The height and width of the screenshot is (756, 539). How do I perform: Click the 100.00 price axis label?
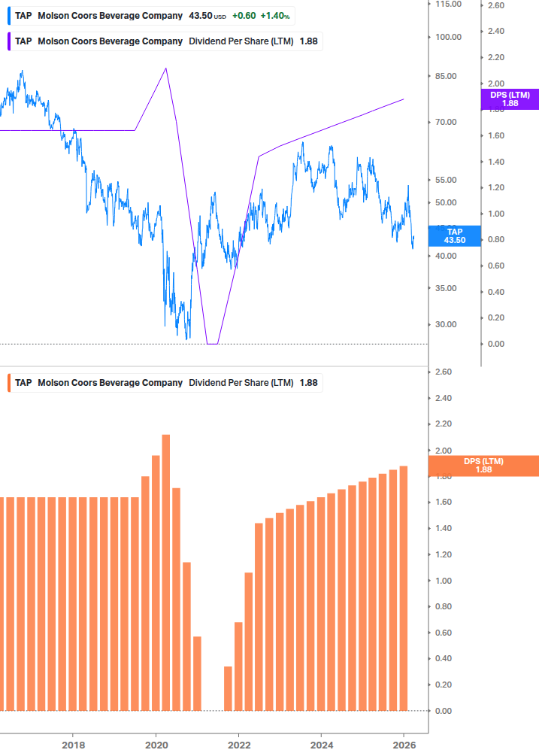[x=449, y=37]
